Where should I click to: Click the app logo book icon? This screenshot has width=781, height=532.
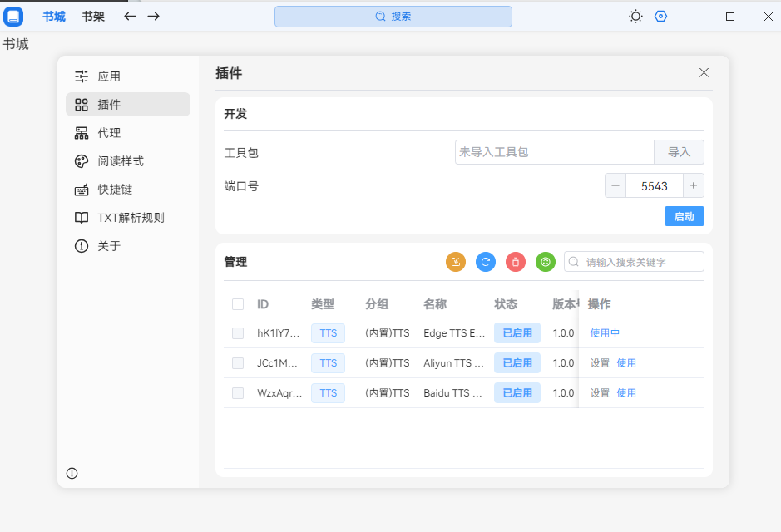pyautogui.click(x=13, y=16)
